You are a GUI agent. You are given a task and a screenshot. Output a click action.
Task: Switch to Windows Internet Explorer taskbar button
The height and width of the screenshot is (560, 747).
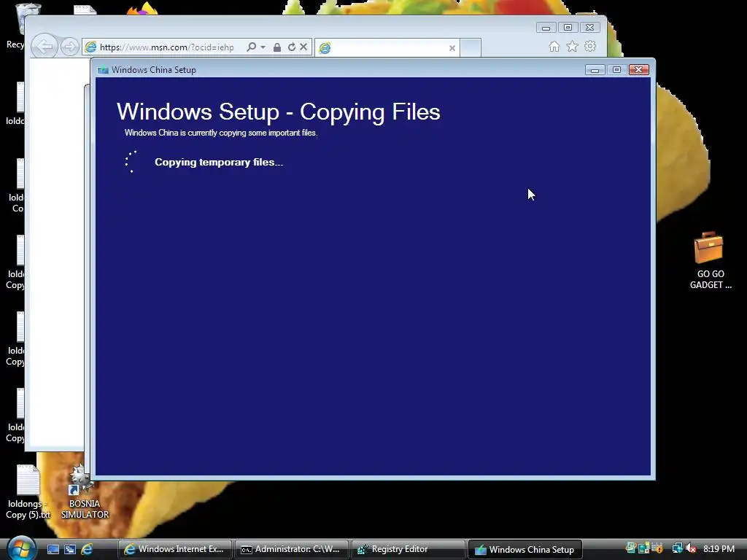pyautogui.click(x=175, y=549)
